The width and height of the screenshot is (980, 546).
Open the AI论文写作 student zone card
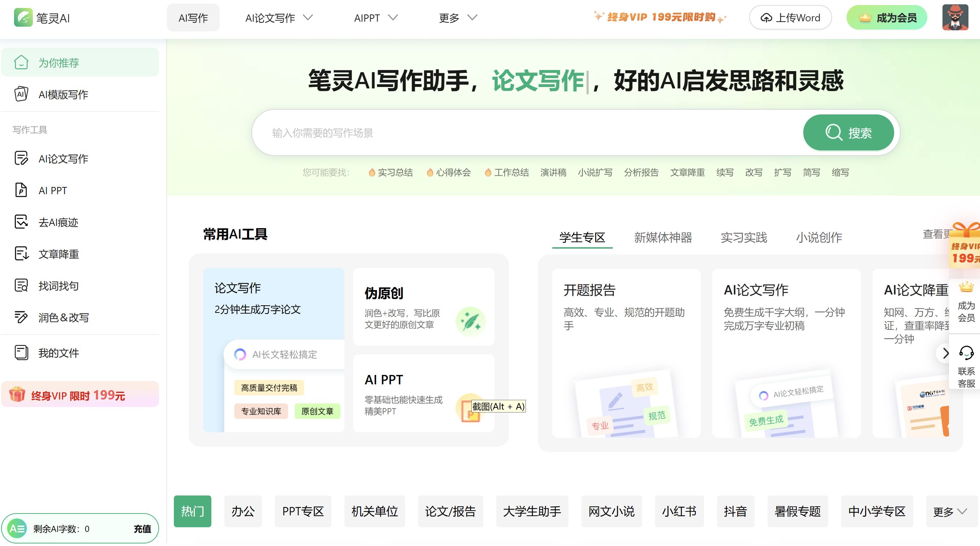pyautogui.click(x=786, y=353)
